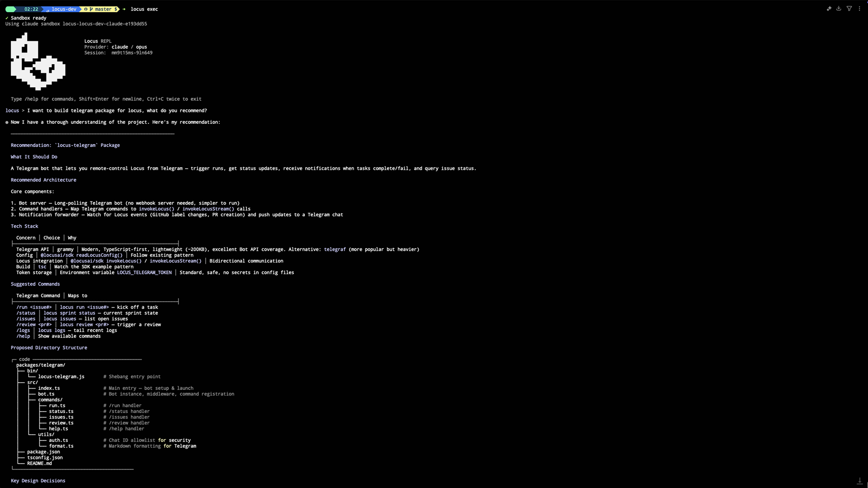Viewport: 868px width, 488px height.
Task: Click the telegraf alternative link text
Action: (335, 249)
